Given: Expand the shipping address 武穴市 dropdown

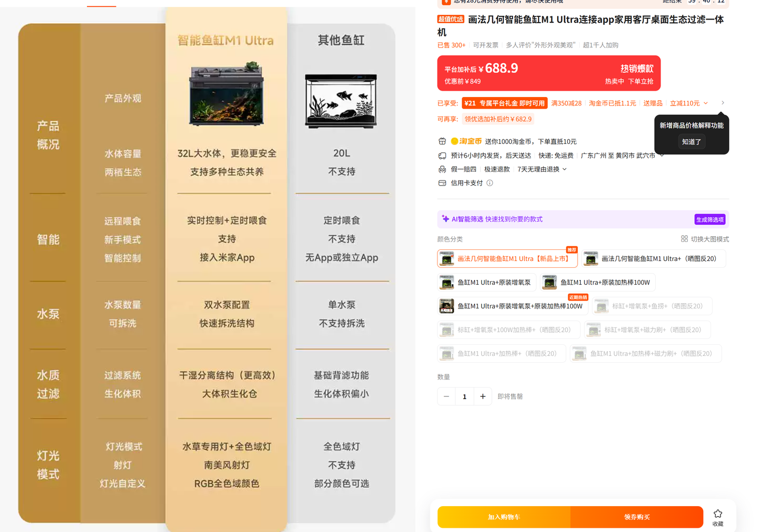Looking at the screenshot, I should 662,156.
